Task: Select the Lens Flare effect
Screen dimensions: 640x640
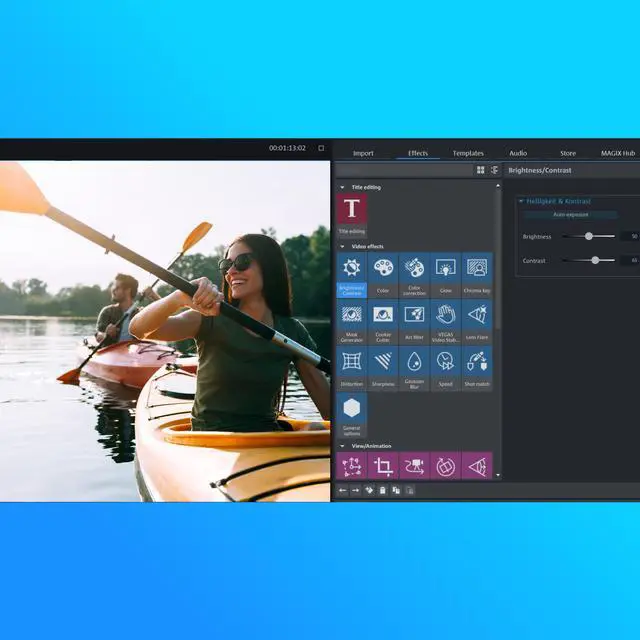Action: [x=477, y=322]
